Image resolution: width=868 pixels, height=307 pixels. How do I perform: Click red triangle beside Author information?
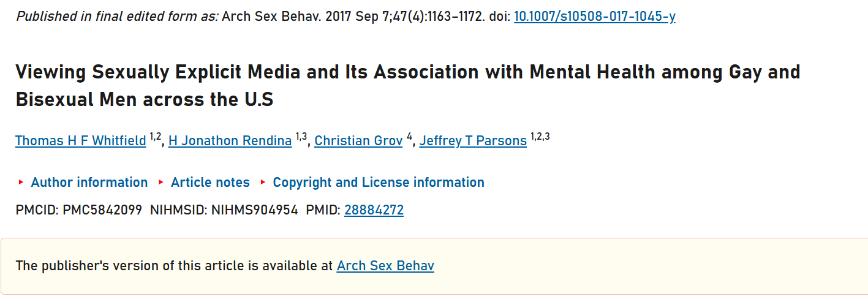(x=21, y=183)
